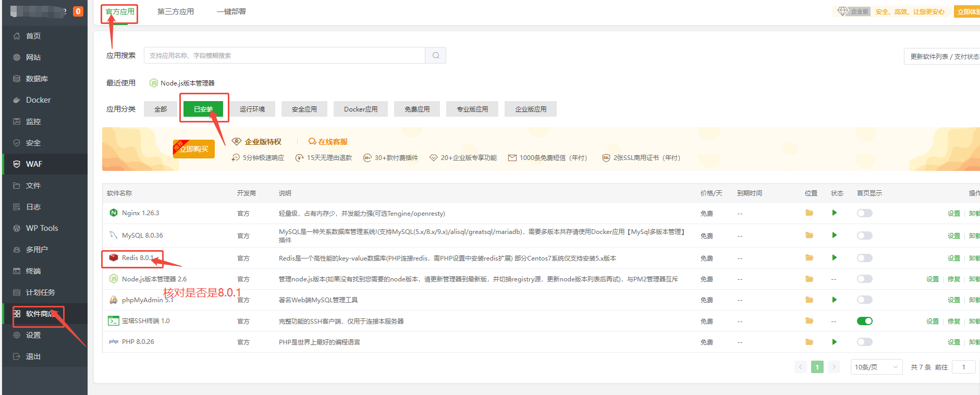
Task: Disable homepage display for 宝塔SSH终端
Action: 864,321
